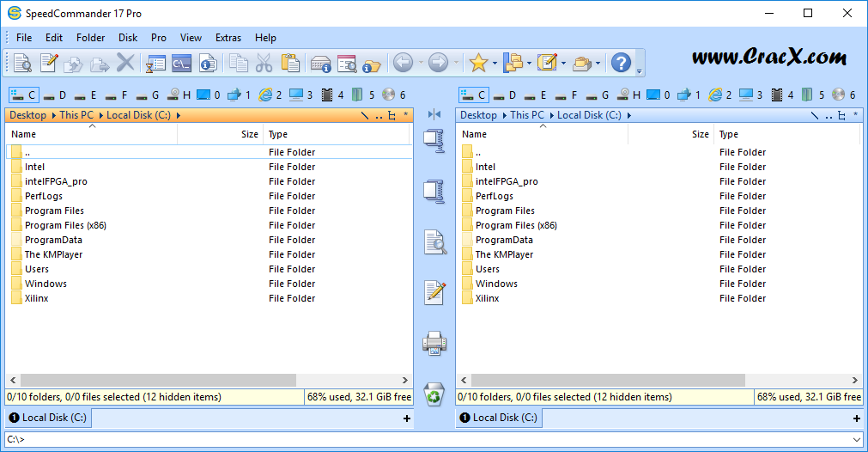Image resolution: width=868 pixels, height=452 pixels.
Task: Expand arrow after Local Disk (C:) in right breadcrumb
Action: [x=629, y=115]
